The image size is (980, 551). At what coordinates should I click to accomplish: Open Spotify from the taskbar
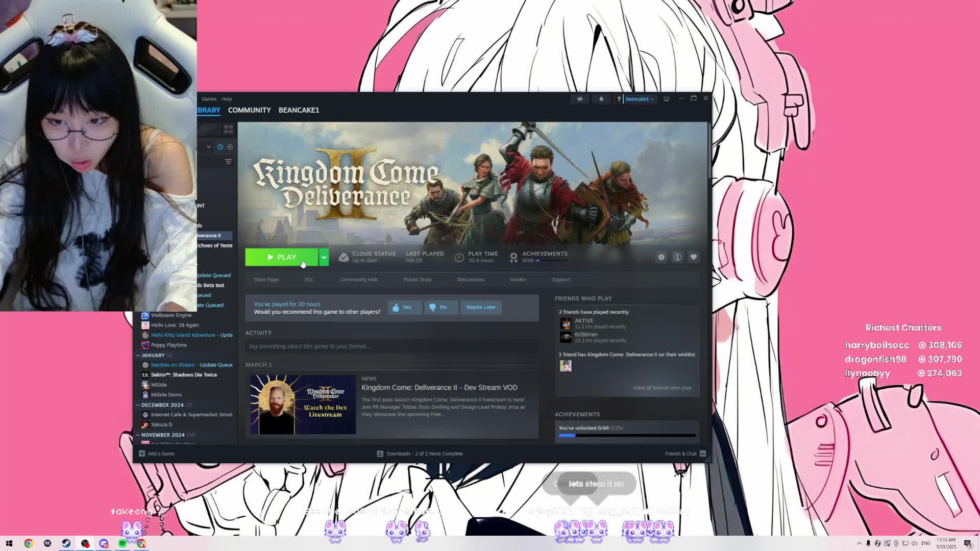pyautogui.click(x=122, y=543)
